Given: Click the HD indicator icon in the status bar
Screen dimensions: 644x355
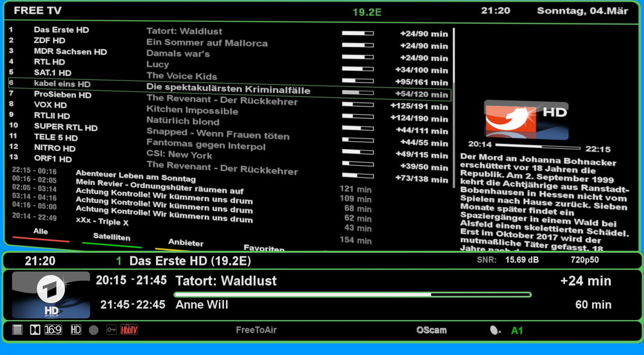Looking at the screenshot, I should (76, 330).
